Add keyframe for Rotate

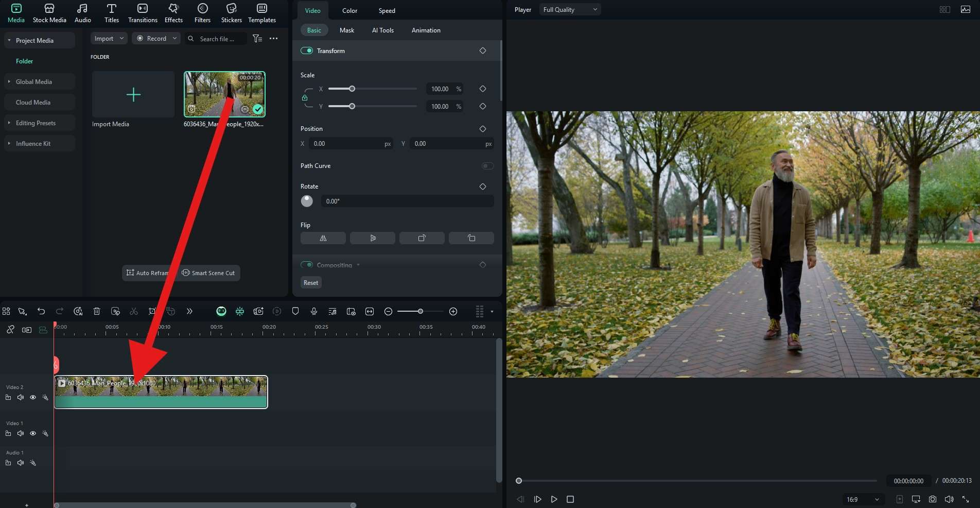click(x=483, y=187)
